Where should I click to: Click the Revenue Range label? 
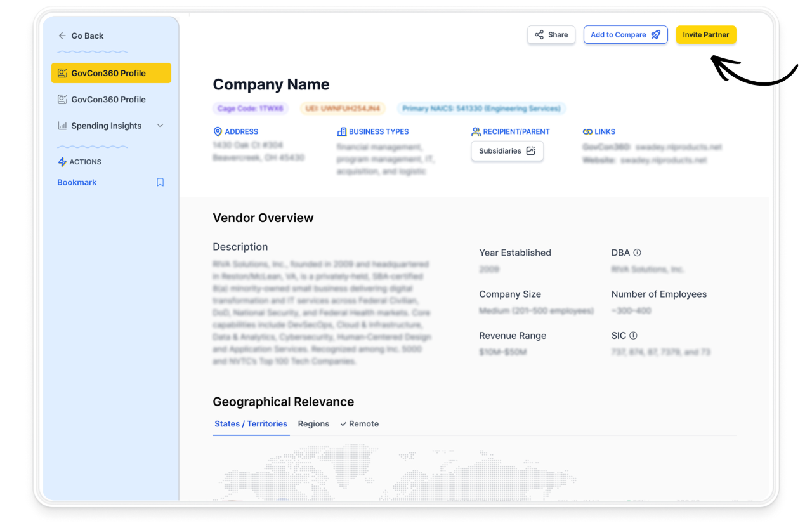(x=513, y=336)
